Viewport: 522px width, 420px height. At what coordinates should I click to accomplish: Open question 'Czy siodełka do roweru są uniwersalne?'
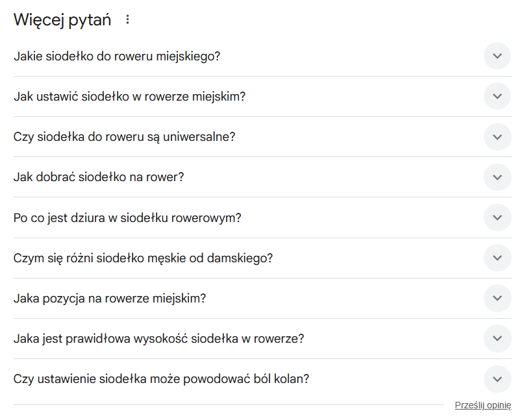(x=125, y=137)
